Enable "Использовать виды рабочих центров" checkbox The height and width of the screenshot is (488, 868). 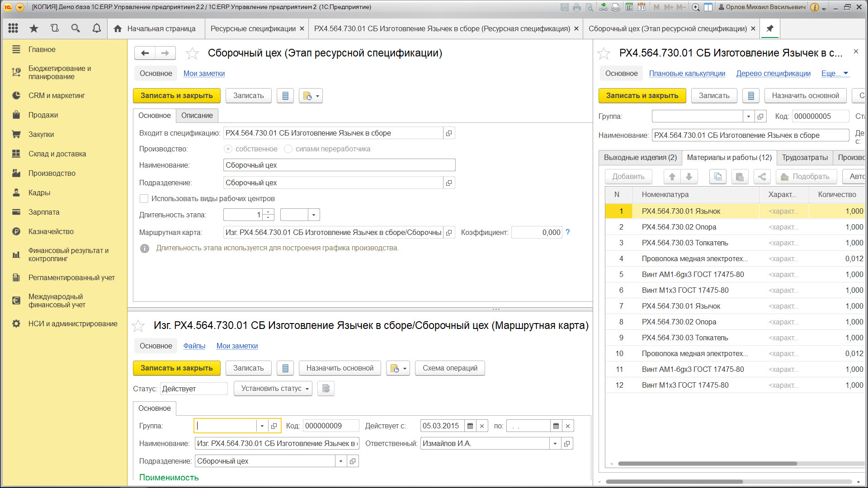point(144,199)
